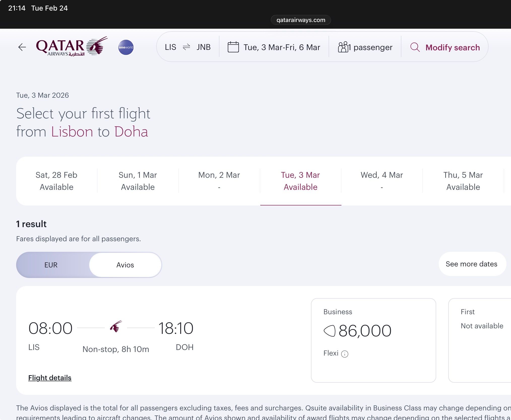Open the 1 passenger selector
Image resolution: width=511 pixels, height=420 pixels.
365,47
